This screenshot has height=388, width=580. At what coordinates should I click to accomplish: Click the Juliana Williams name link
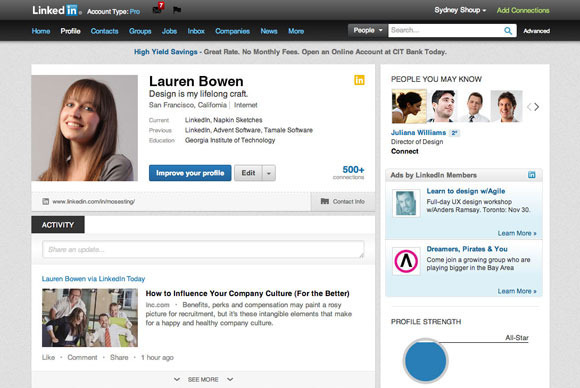click(418, 132)
